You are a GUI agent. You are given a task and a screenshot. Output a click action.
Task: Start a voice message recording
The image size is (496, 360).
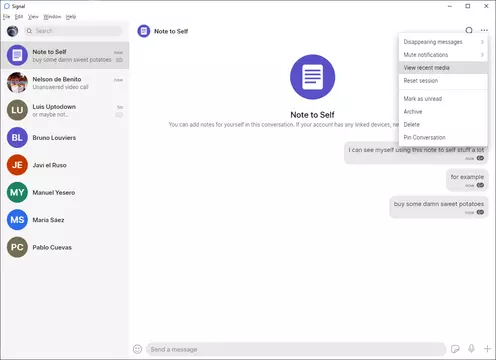(x=471, y=349)
